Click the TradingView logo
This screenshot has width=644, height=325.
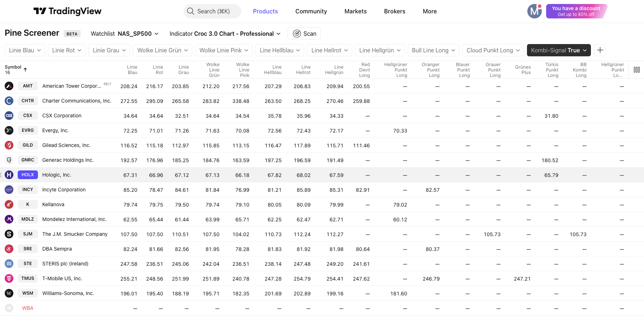(67, 11)
